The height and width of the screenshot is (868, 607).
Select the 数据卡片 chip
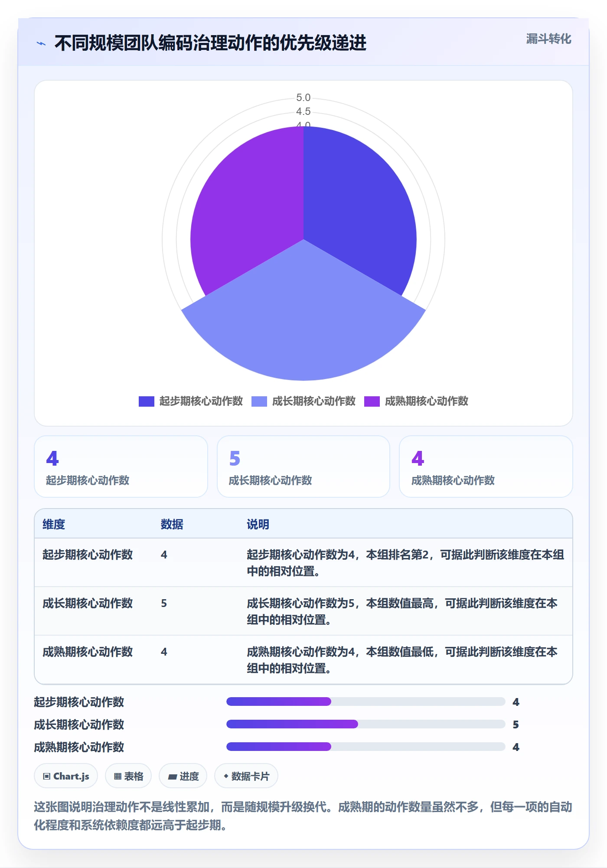point(246,776)
